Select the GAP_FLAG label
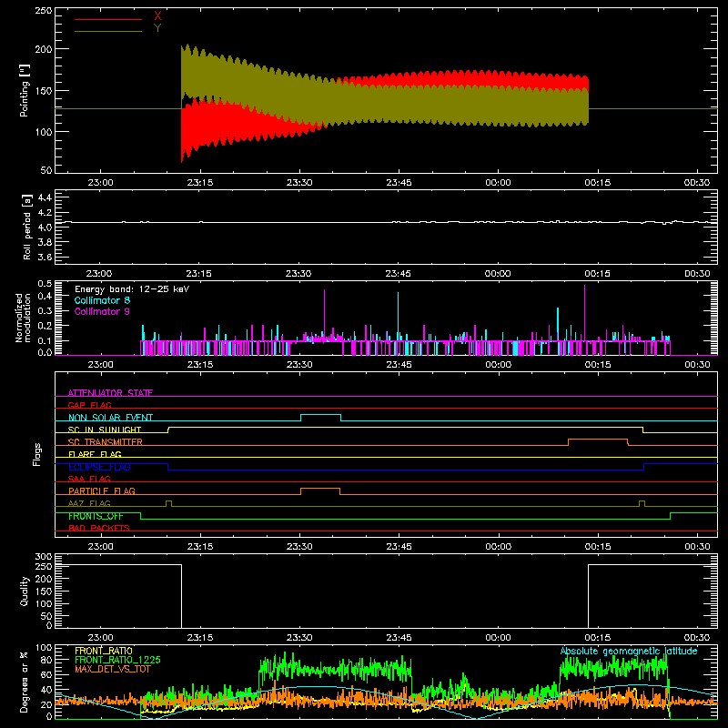Image resolution: width=728 pixels, height=728 pixels. tap(90, 405)
